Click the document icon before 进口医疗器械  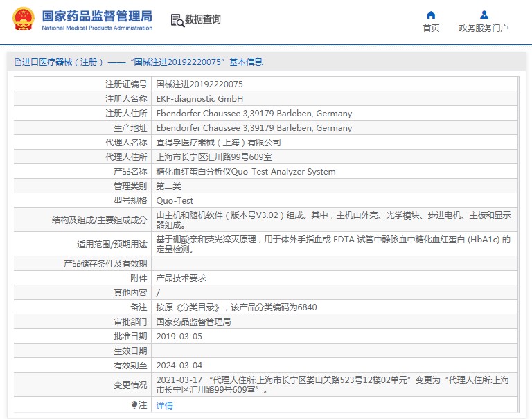tap(17, 62)
